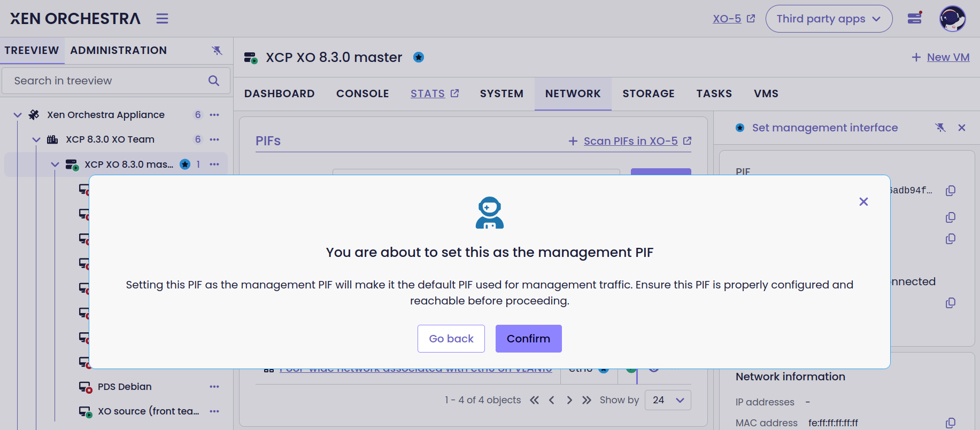Open the Show by 24 dropdown
This screenshot has height=430, width=980.
(x=668, y=400)
